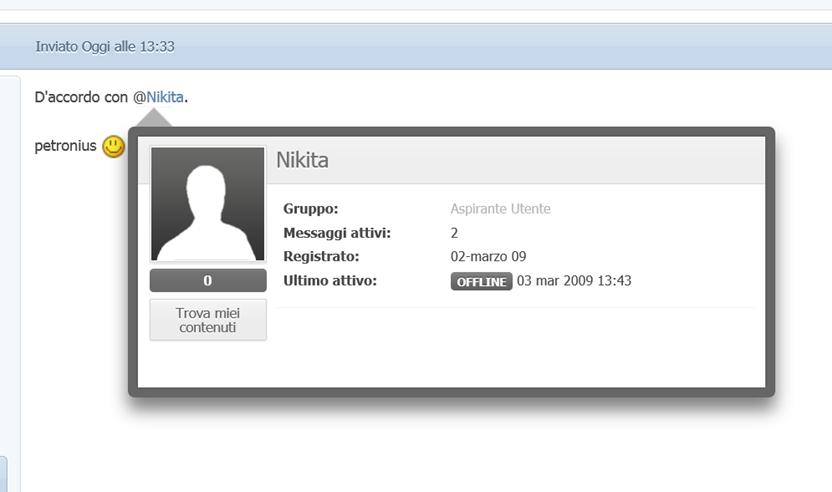This screenshot has height=492, width=832.
Task: Click the blue post header bar
Action: (500, 47)
